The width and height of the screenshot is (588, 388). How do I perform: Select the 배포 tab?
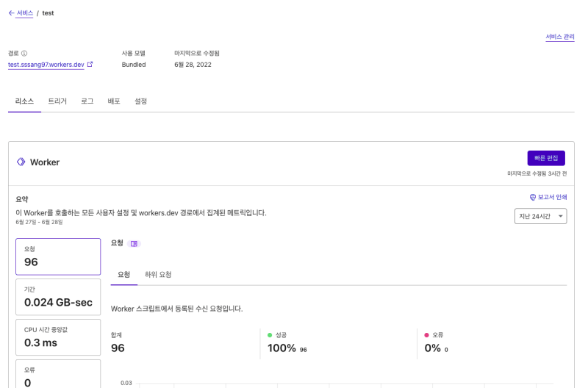(x=114, y=101)
